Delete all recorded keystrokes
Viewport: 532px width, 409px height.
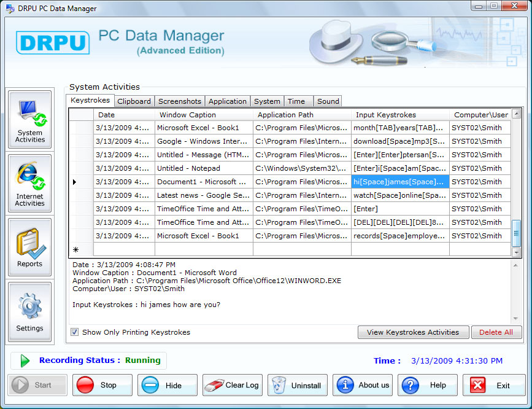(496, 332)
